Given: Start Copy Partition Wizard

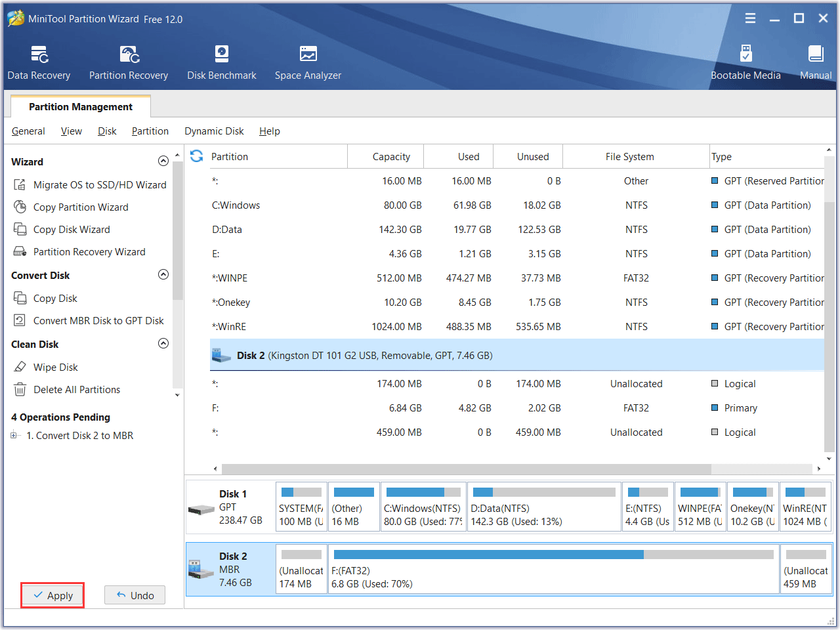Looking at the screenshot, I should pos(71,207).
